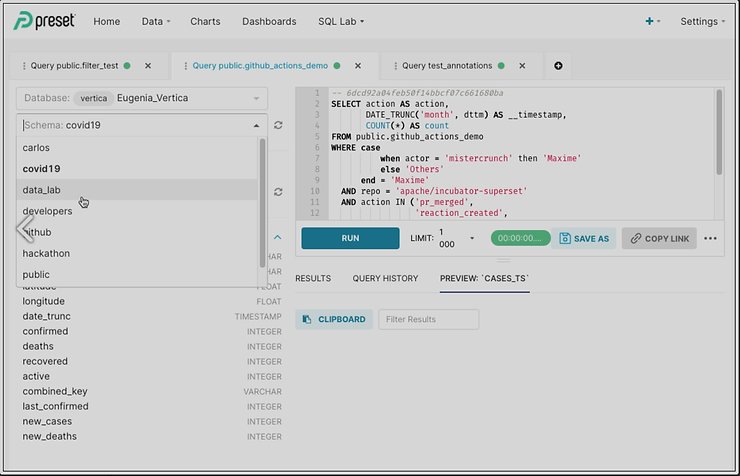
Task: Click the SQL editor scrollbar
Action: (x=719, y=132)
